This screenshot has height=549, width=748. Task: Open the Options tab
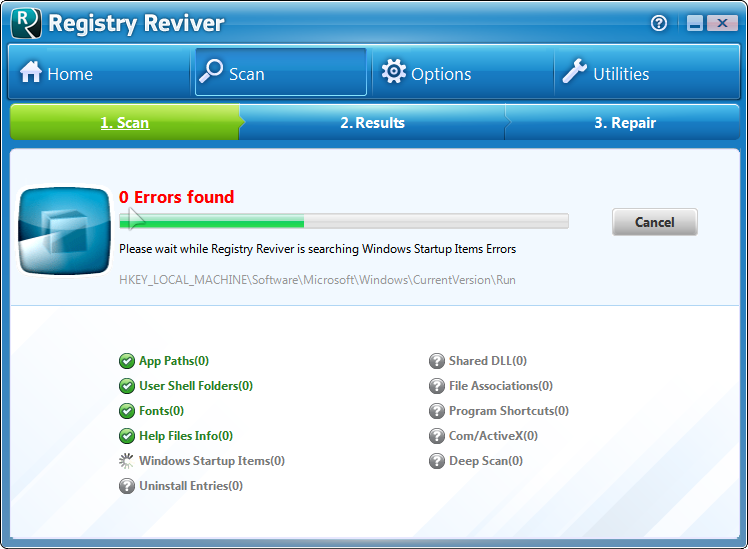(x=463, y=72)
